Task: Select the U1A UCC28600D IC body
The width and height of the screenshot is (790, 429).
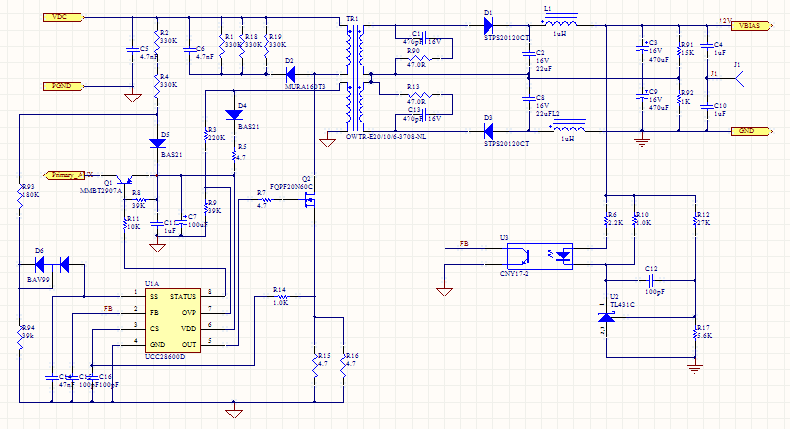Action: pyautogui.click(x=173, y=320)
